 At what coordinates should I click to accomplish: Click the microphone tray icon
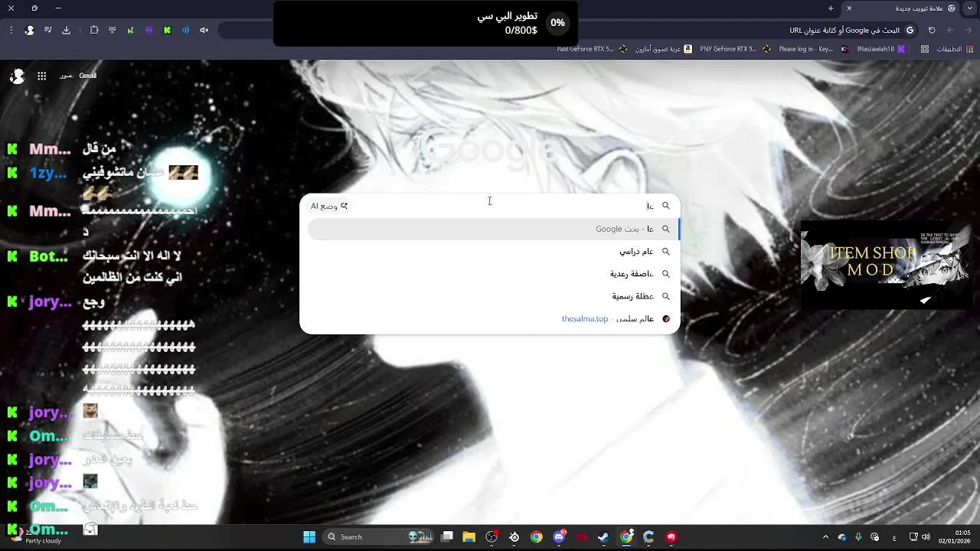tap(858, 537)
